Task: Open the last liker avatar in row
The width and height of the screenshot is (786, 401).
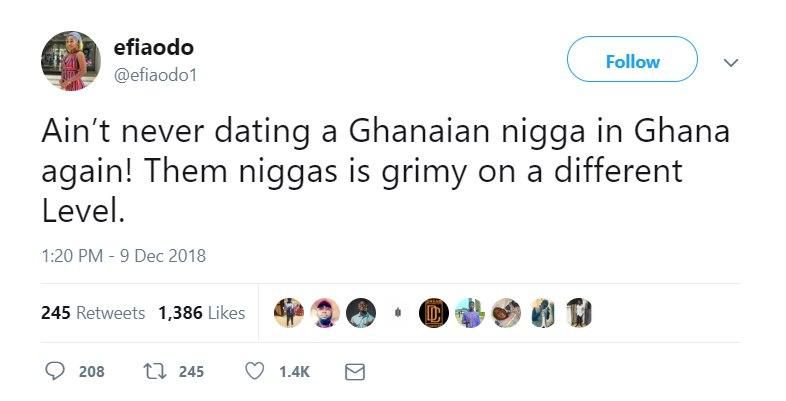Action: [579, 313]
